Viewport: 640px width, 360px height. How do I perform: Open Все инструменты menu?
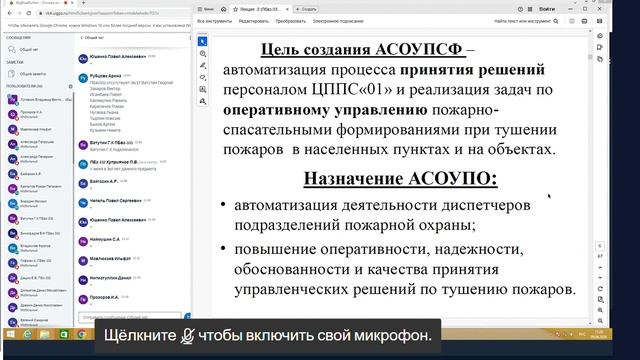pos(214,21)
